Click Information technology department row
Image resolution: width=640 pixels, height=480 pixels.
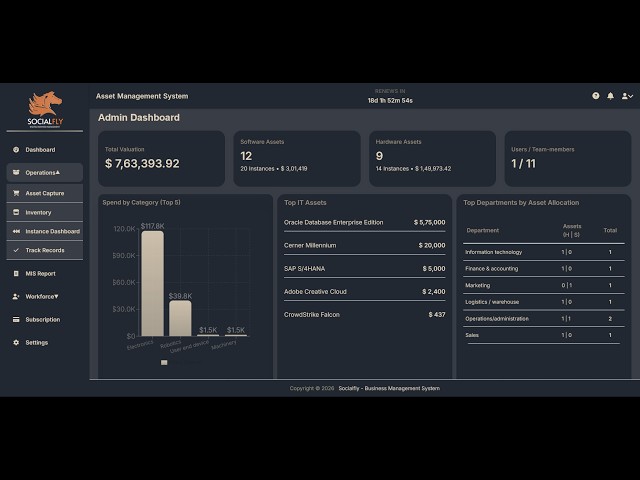click(544, 252)
